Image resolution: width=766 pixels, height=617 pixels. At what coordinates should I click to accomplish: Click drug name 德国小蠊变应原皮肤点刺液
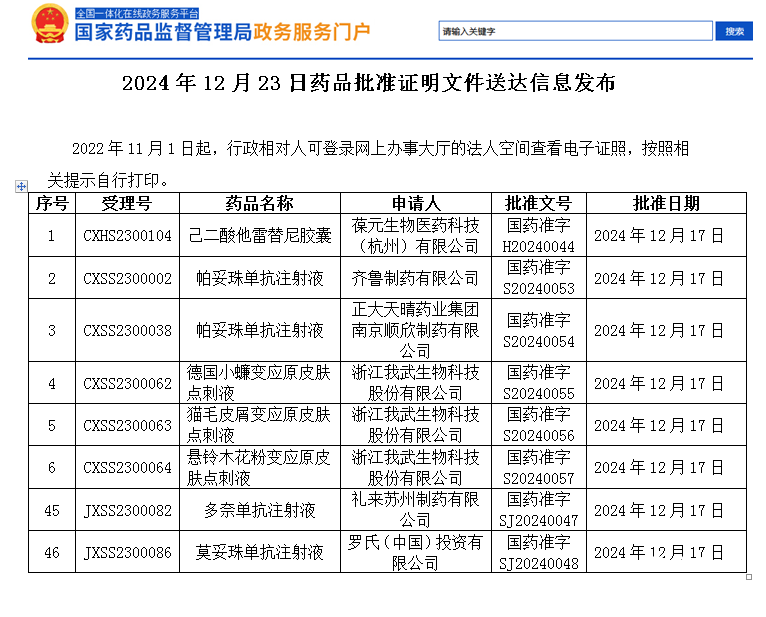[x=259, y=383]
